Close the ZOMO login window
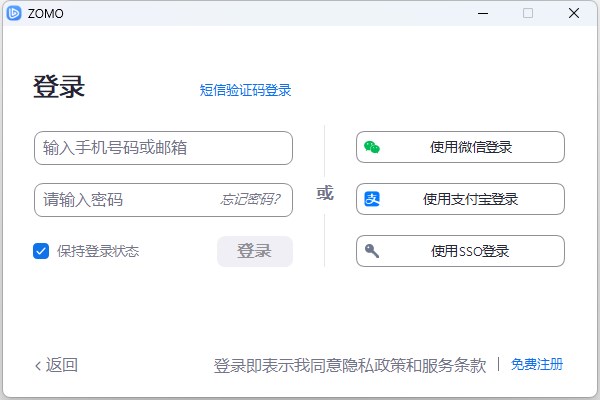Screen dimensions: 600x400 point(573,13)
